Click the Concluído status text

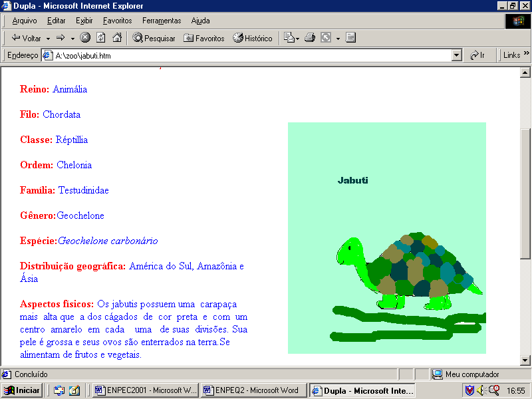(31, 374)
